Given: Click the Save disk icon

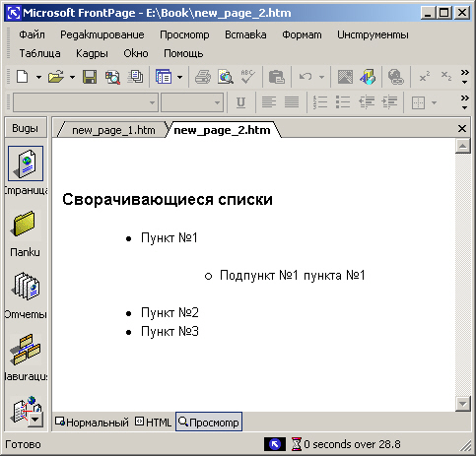Looking at the screenshot, I should click(x=90, y=78).
